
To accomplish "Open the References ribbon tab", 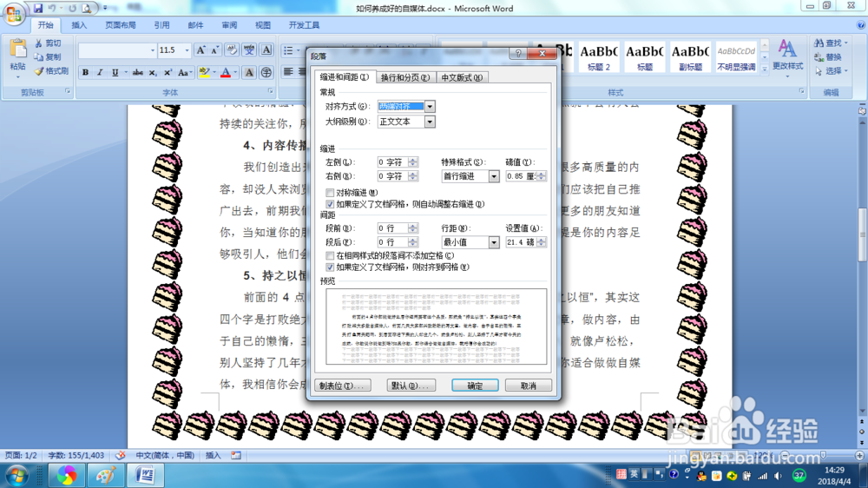I will (161, 25).
